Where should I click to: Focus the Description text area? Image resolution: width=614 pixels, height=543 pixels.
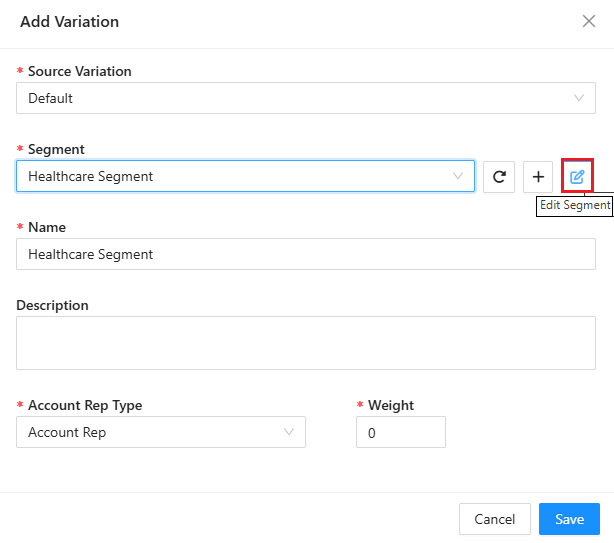click(305, 343)
